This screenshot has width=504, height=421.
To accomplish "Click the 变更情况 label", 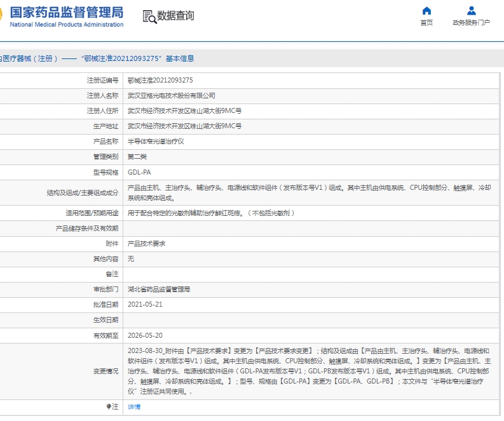I will pyautogui.click(x=106, y=371).
